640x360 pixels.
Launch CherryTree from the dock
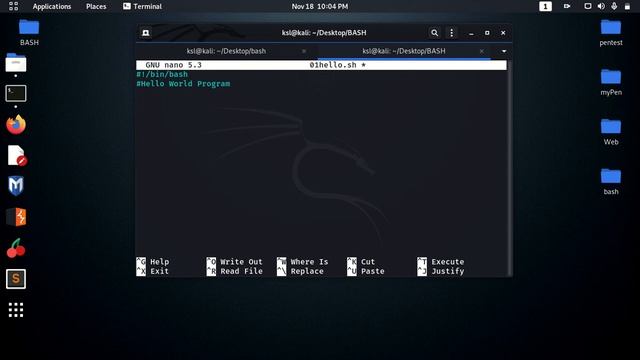click(x=16, y=248)
